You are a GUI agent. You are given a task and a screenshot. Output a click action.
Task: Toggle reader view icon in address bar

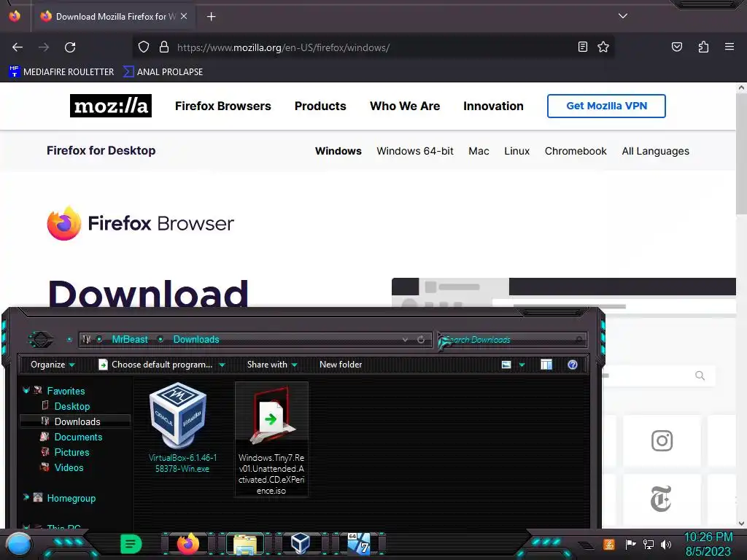[582, 47]
